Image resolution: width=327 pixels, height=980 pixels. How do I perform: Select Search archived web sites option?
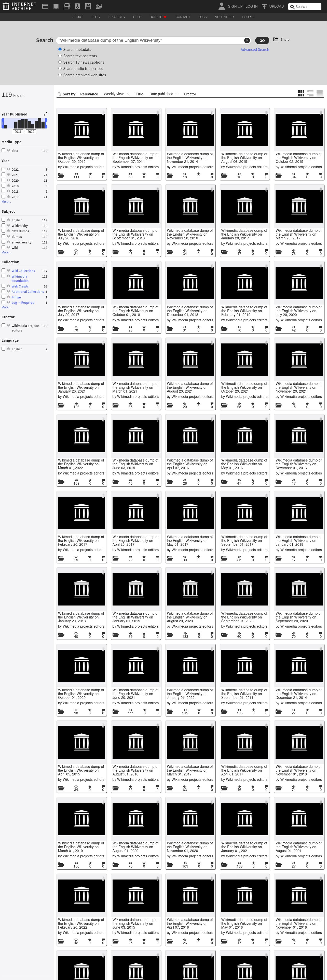(60, 75)
